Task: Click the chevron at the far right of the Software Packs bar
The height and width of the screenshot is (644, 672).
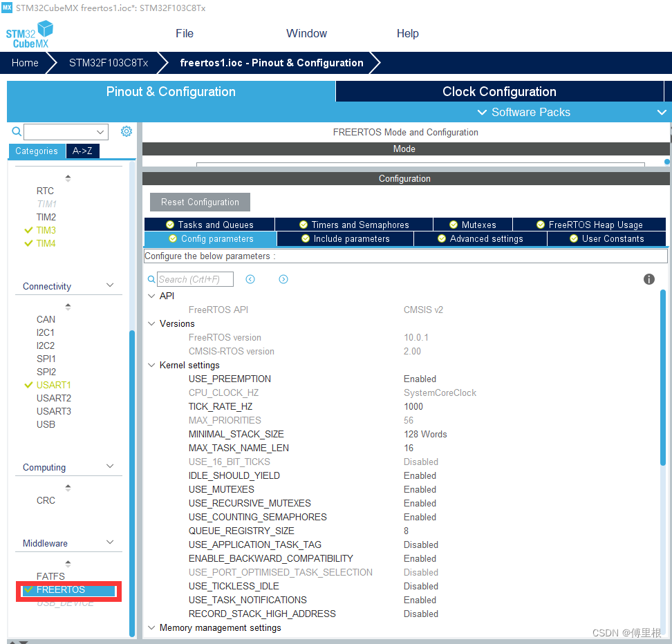Action: pyautogui.click(x=662, y=112)
